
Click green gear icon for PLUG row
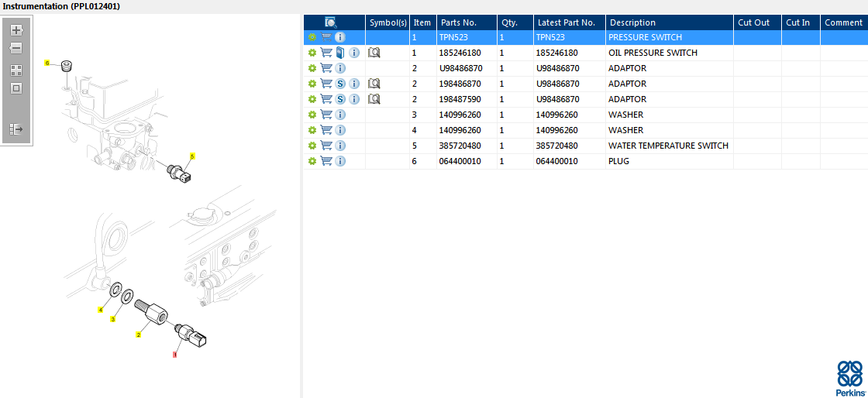click(x=312, y=161)
